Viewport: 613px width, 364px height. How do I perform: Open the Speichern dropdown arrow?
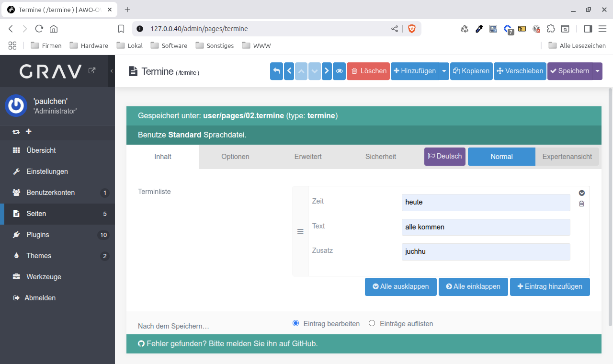click(597, 71)
